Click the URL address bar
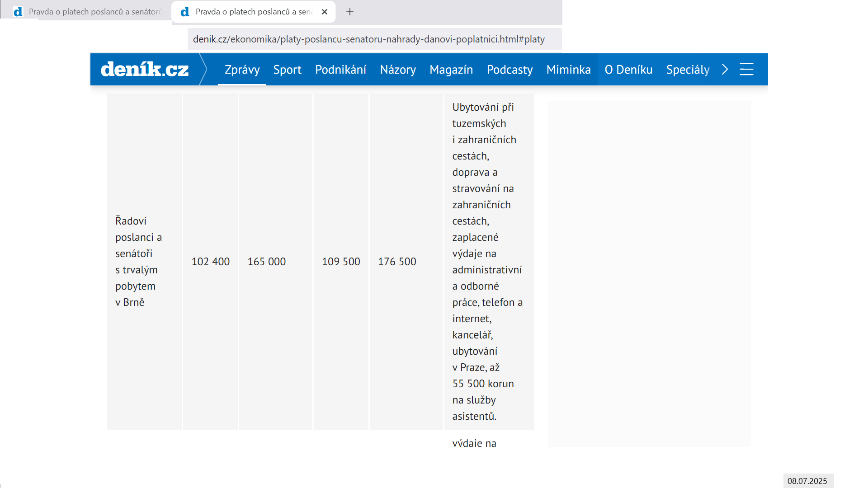 [x=374, y=39]
